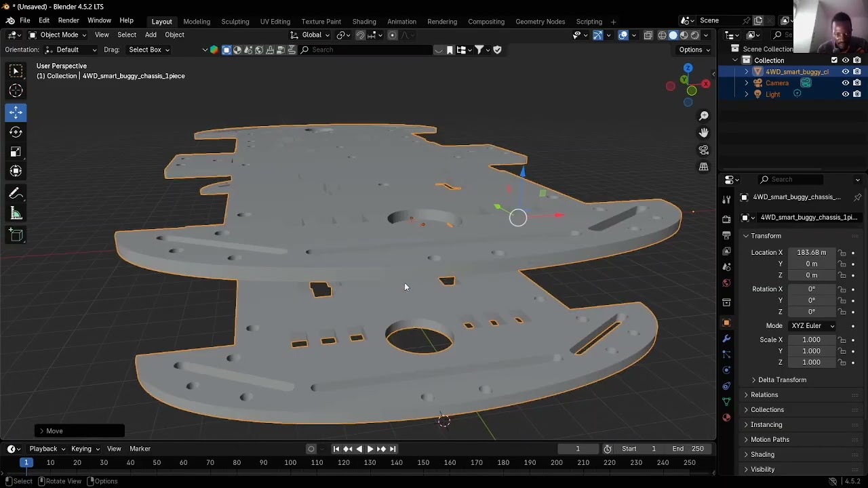Hide the Light in viewport
This screenshot has height=488, width=868.
pyautogui.click(x=845, y=95)
